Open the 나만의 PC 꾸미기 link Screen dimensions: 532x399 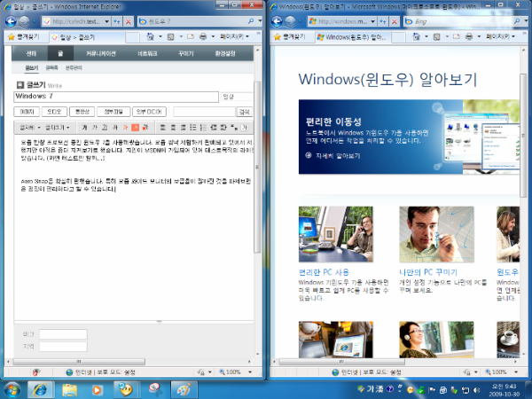pyautogui.click(x=428, y=272)
